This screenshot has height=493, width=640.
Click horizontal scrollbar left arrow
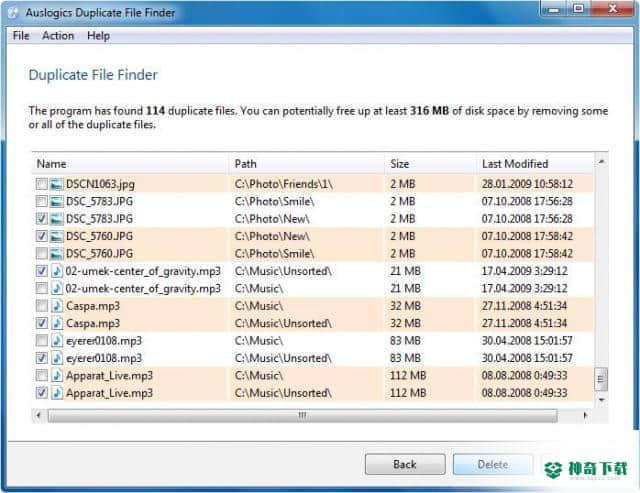coord(38,415)
